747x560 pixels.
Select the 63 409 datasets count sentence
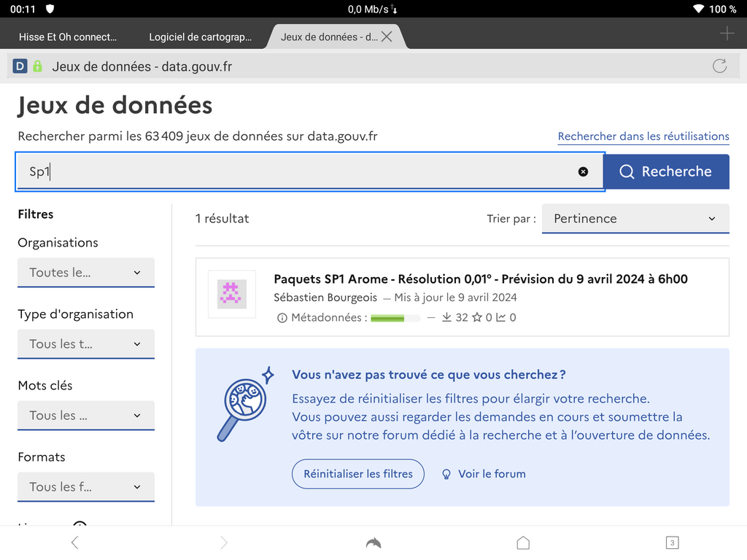coord(198,136)
